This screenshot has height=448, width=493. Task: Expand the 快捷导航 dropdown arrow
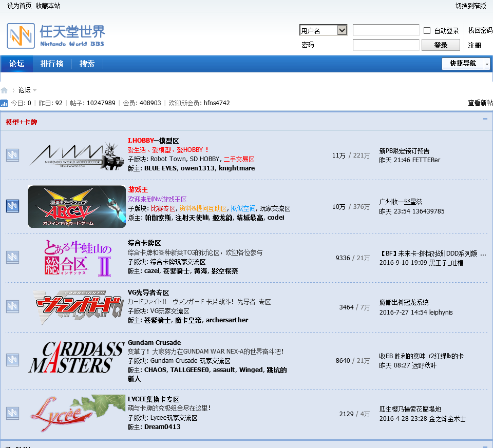[487, 64]
